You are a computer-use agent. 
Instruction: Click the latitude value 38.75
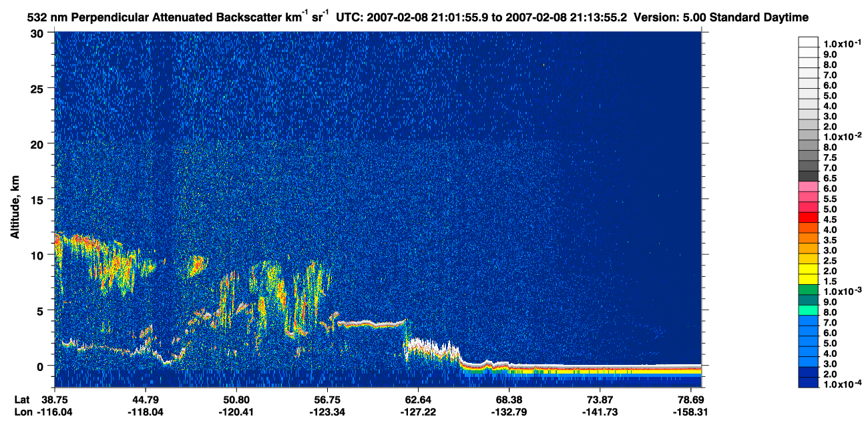pyautogui.click(x=53, y=400)
